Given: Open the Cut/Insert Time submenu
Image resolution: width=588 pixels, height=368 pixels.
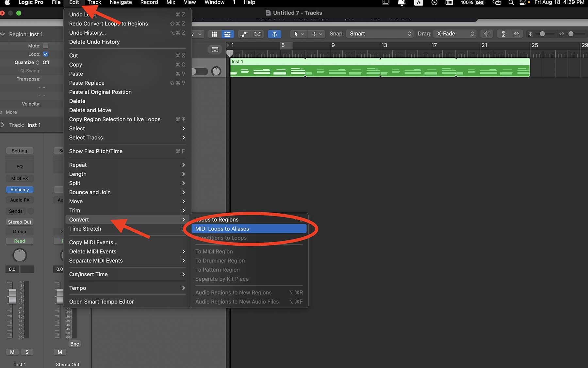Looking at the screenshot, I should [127, 274].
